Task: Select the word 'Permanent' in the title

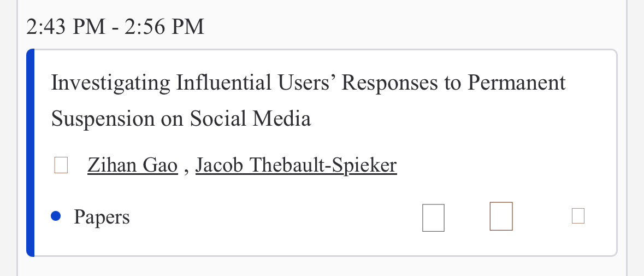Action: click(517, 83)
